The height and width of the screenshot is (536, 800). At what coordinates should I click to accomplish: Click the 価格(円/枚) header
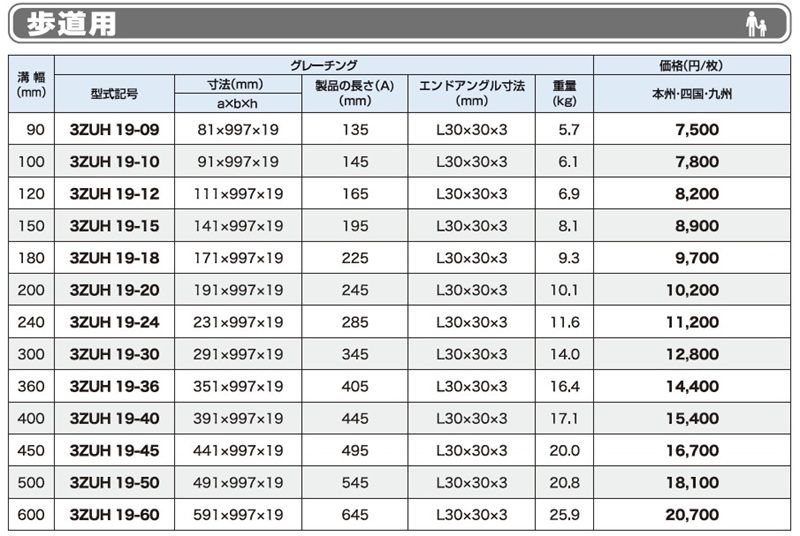pos(691,65)
